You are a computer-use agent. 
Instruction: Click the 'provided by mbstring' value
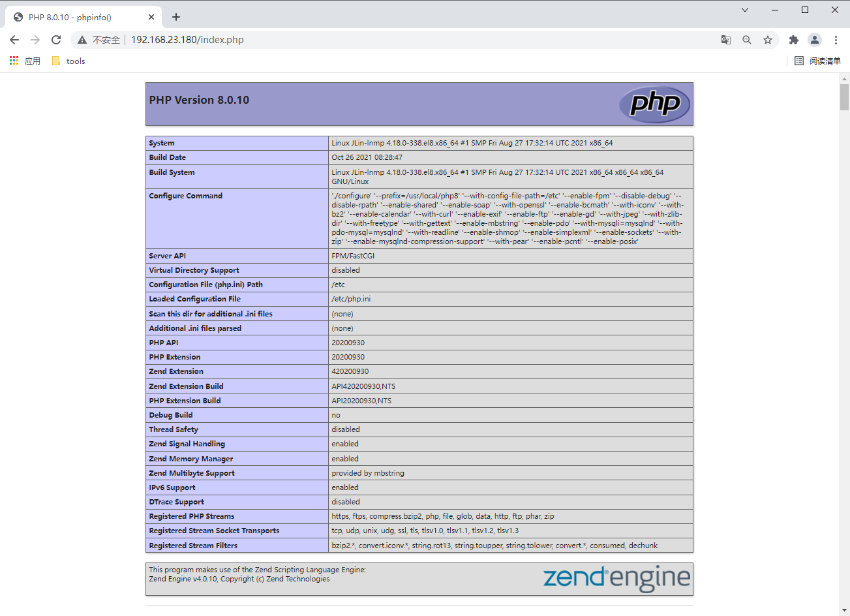368,473
